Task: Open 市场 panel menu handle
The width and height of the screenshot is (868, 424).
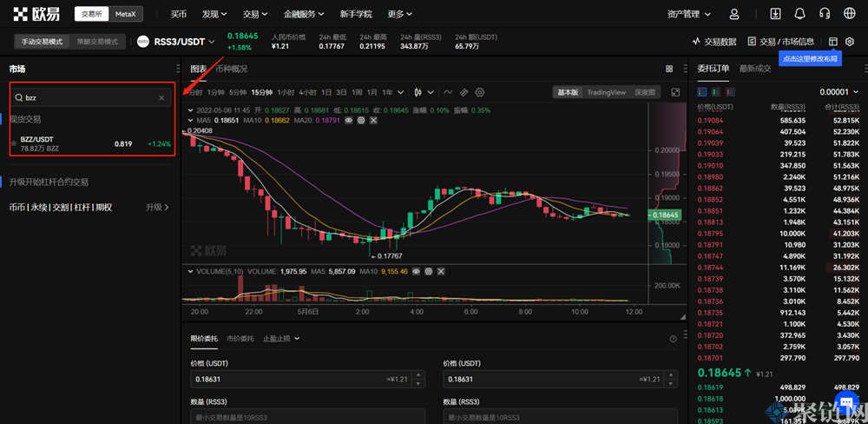Action: [x=178, y=69]
